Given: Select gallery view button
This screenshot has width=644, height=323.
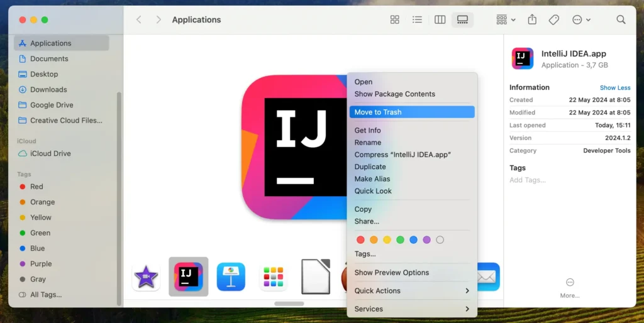Looking at the screenshot, I should pyautogui.click(x=462, y=19).
